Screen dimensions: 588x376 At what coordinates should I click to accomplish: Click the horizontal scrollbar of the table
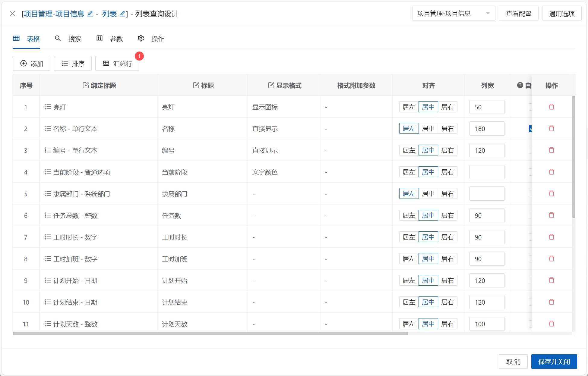[210, 334]
